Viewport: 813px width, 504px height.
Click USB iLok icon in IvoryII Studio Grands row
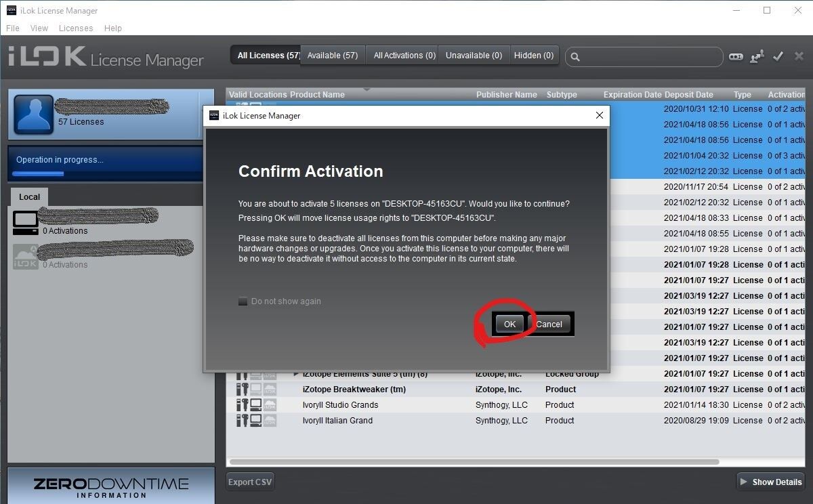[242, 405]
